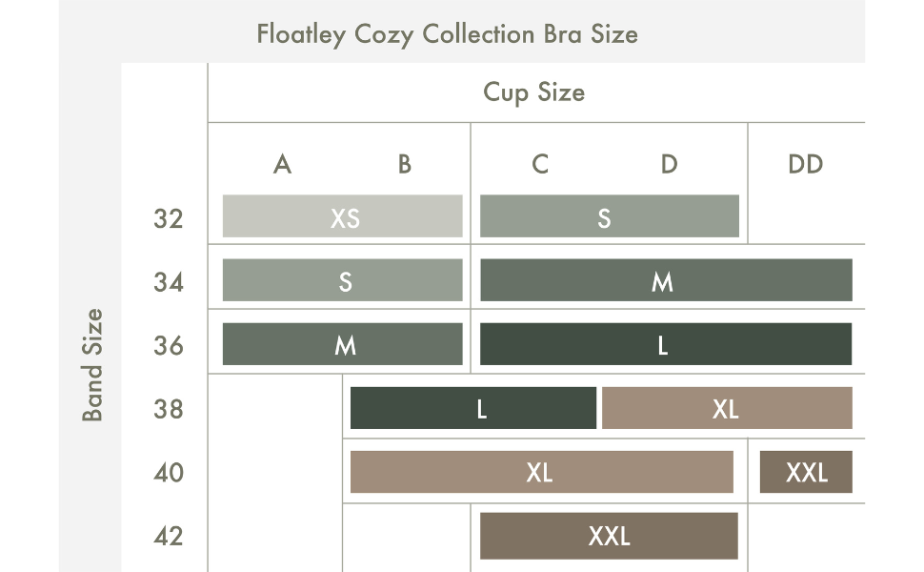Click the A cup column label

(x=282, y=164)
